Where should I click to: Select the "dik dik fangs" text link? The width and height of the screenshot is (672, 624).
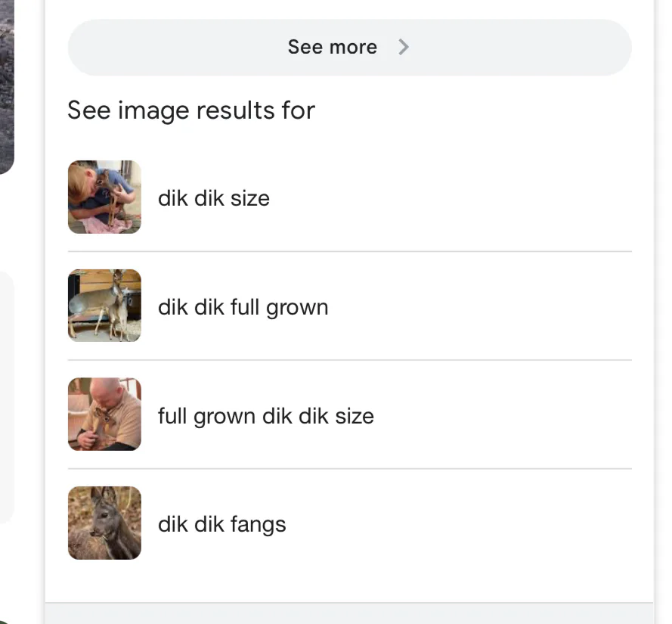click(221, 524)
